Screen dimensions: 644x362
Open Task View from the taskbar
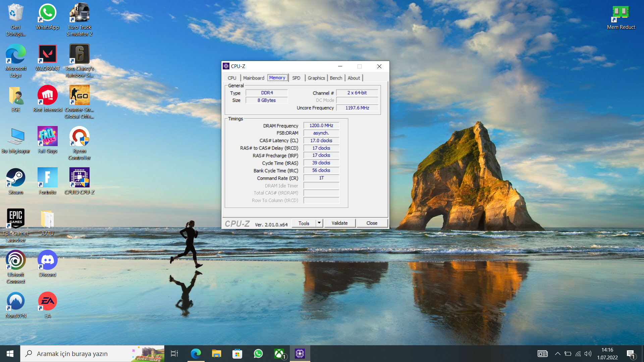point(174,354)
